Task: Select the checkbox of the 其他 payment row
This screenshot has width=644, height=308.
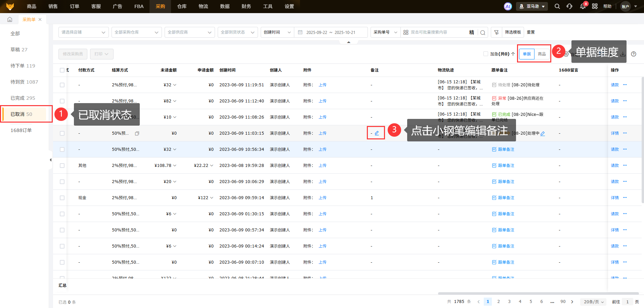Action: [x=62, y=166]
